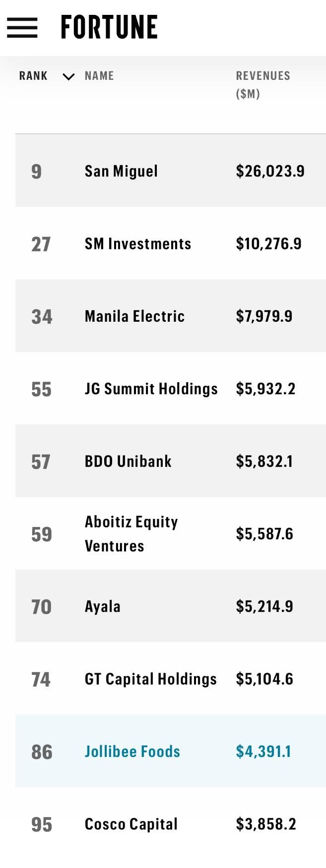Select the Manila Electric row
This screenshot has height=868, width=326.
[x=134, y=316]
